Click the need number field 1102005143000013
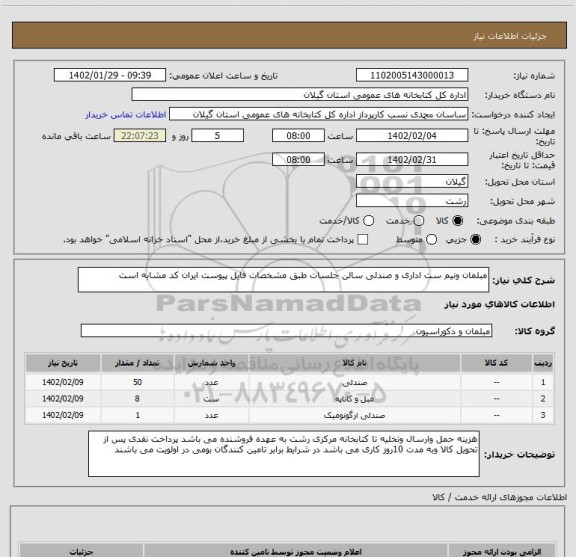Viewport: 576px width, 557px height. pyautogui.click(x=412, y=75)
